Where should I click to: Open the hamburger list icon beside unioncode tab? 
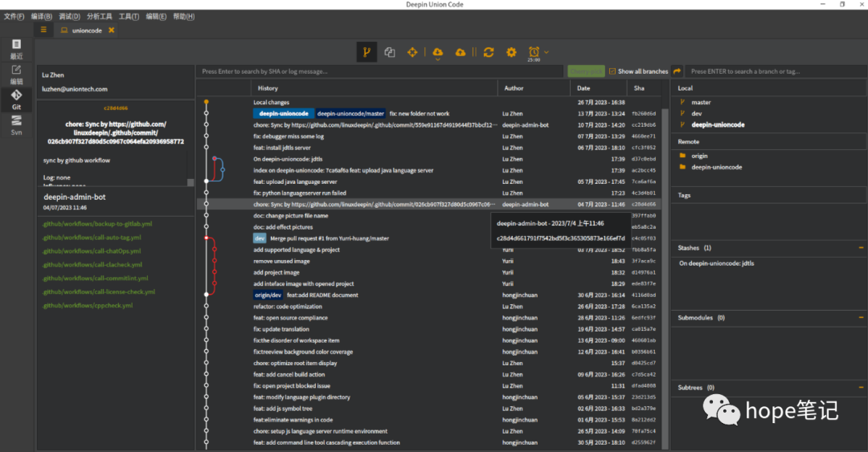click(43, 30)
